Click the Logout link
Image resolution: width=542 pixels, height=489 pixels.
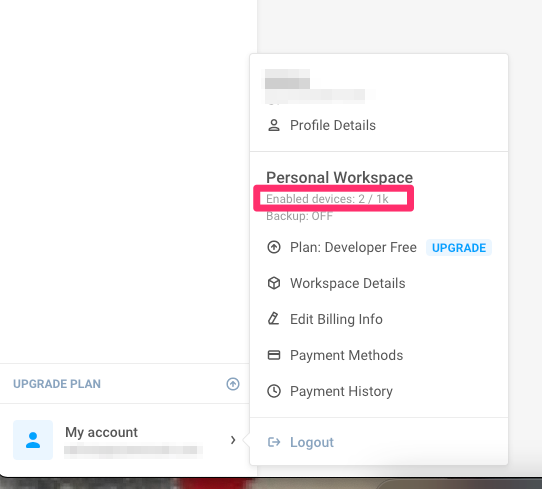(312, 442)
